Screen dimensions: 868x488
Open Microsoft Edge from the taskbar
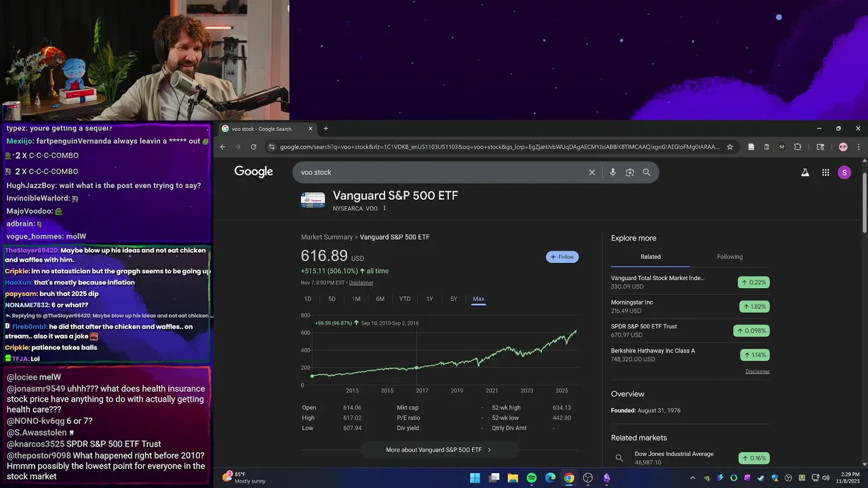point(551,478)
